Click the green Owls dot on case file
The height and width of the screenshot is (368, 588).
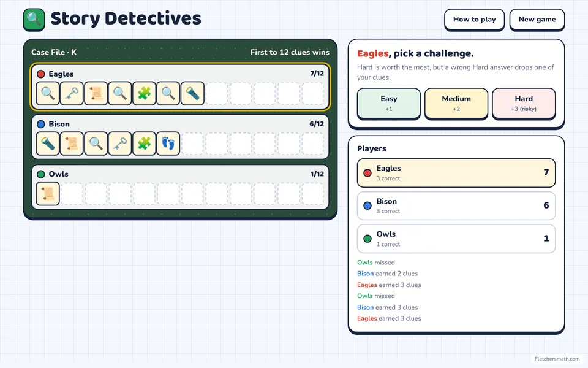click(x=41, y=174)
